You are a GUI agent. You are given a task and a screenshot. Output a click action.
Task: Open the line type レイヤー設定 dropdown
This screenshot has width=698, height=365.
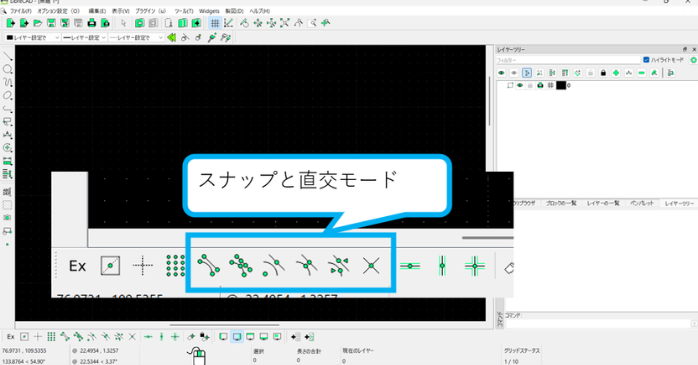[136, 38]
